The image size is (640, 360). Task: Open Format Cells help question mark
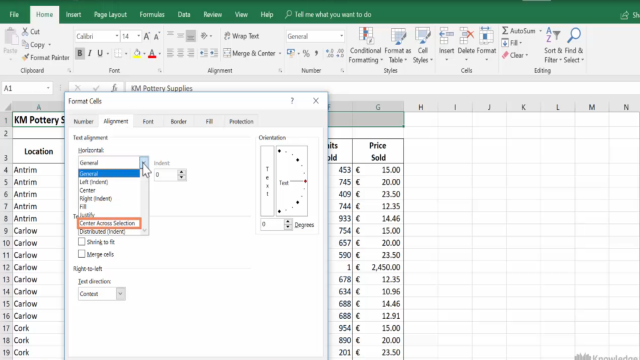(292, 101)
